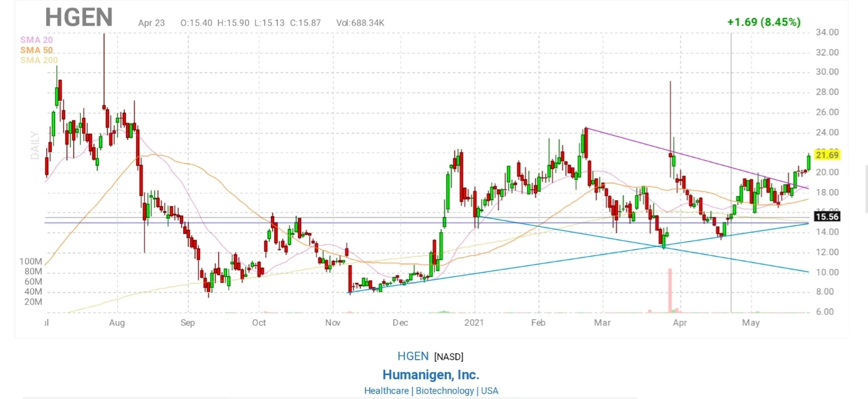Click the large HGEN ticker title
This screenshot has height=399, width=868.
pyautogui.click(x=79, y=18)
